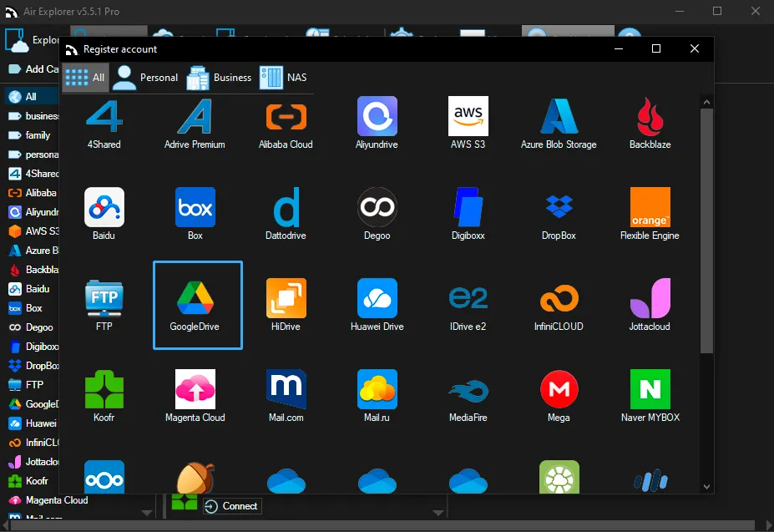
Task: Pick the Degoo infinity icon
Action: tap(377, 207)
